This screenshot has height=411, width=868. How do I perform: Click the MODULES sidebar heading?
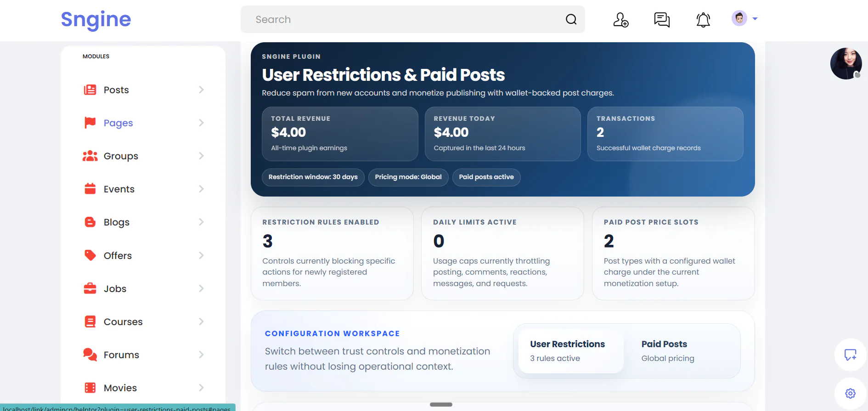[x=96, y=56]
